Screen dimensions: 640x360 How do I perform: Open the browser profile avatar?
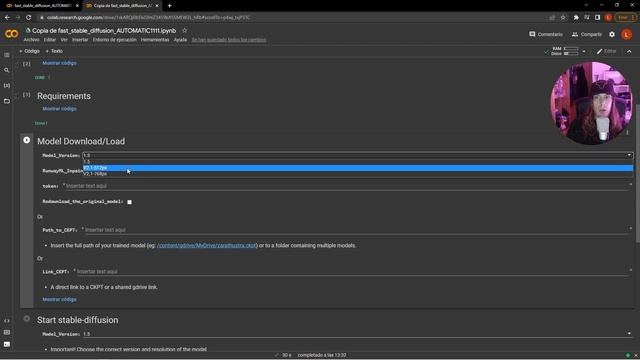click(x=608, y=18)
